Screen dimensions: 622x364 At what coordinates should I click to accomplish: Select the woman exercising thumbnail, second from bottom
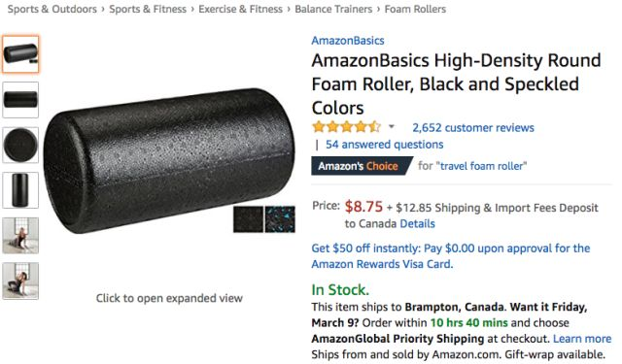click(20, 235)
